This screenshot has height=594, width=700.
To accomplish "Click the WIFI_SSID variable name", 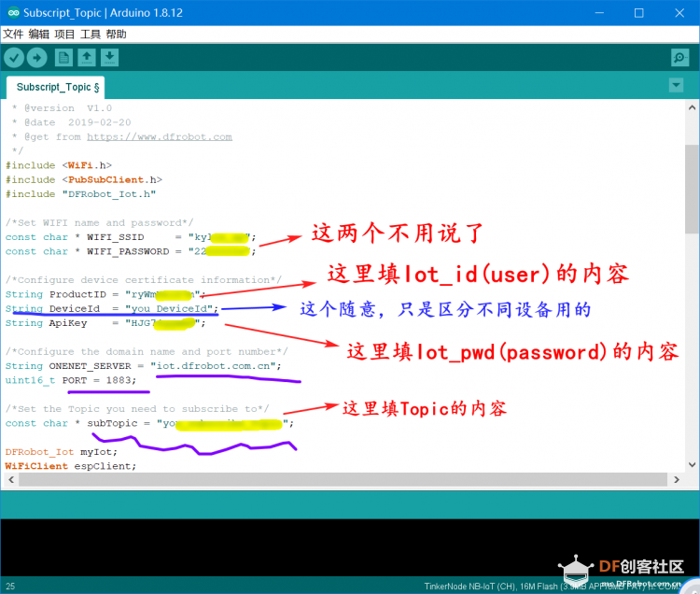I will pyautogui.click(x=116, y=236).
